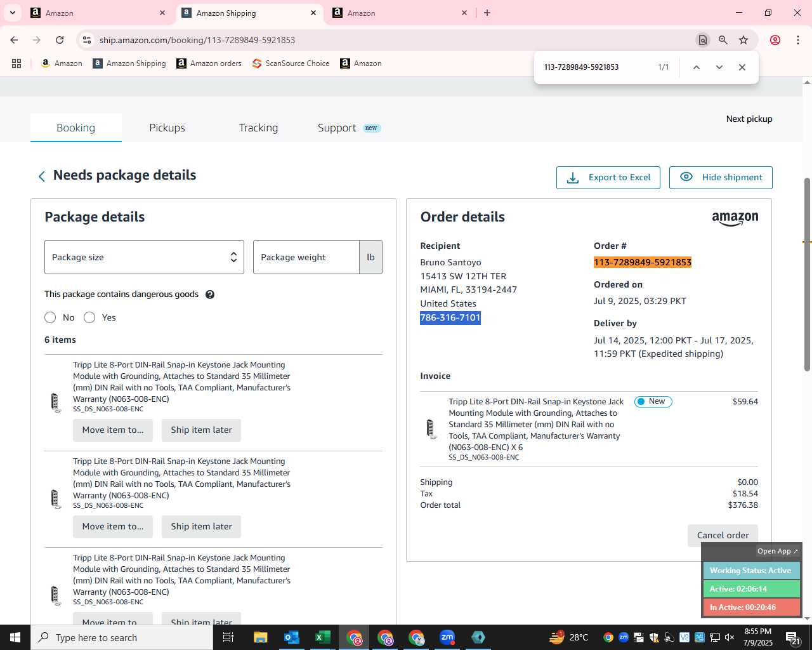Click the Package weight input field
This screenshot has height=650, width=812.
pos(306,257)
